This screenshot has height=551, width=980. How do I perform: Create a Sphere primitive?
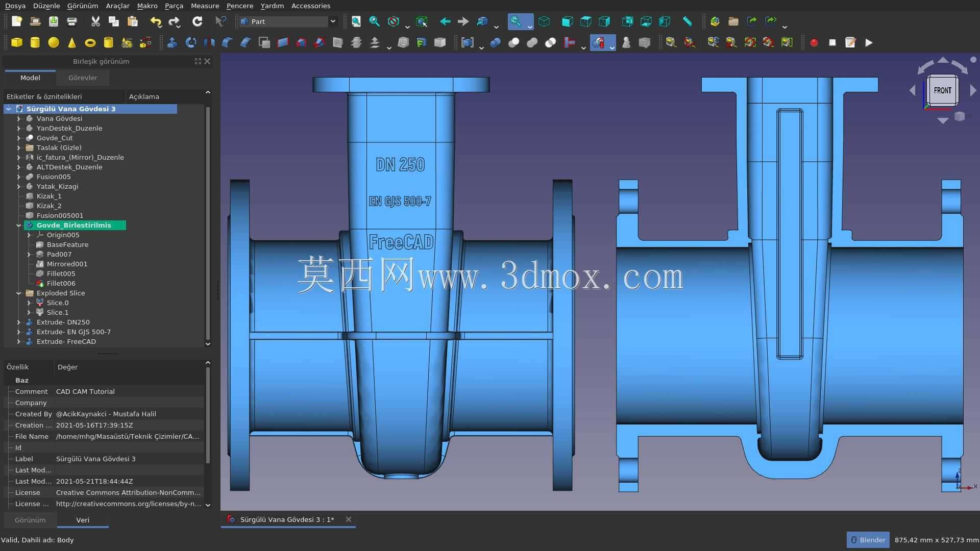[54, 43]
